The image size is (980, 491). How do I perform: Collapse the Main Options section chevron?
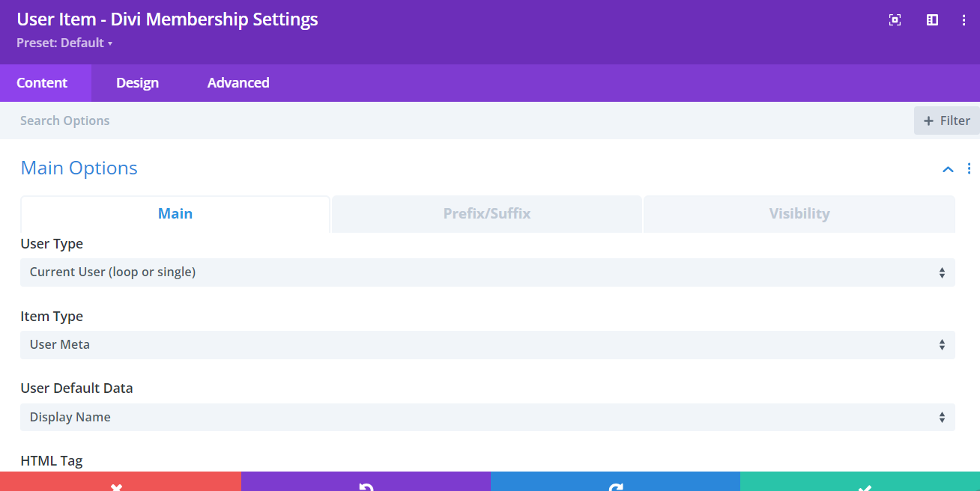tap(948, 169)
